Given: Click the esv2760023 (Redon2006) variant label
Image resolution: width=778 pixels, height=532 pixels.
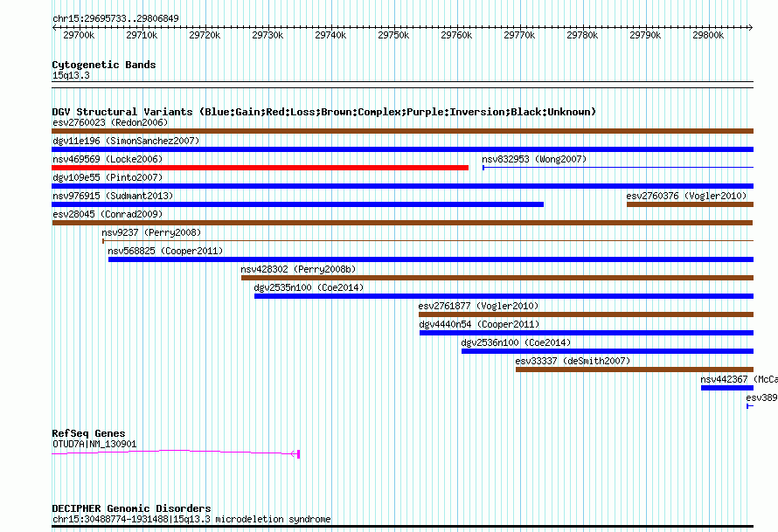Looking at the screenshot, I should pos(110,122).
